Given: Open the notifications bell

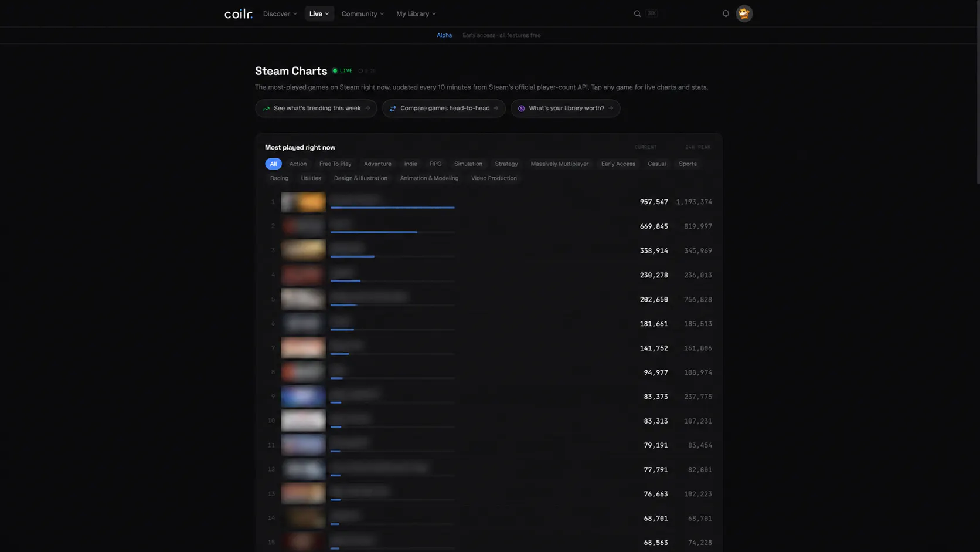Looking at the screenshot, I should pyautogui.click(x=726, y=13).
